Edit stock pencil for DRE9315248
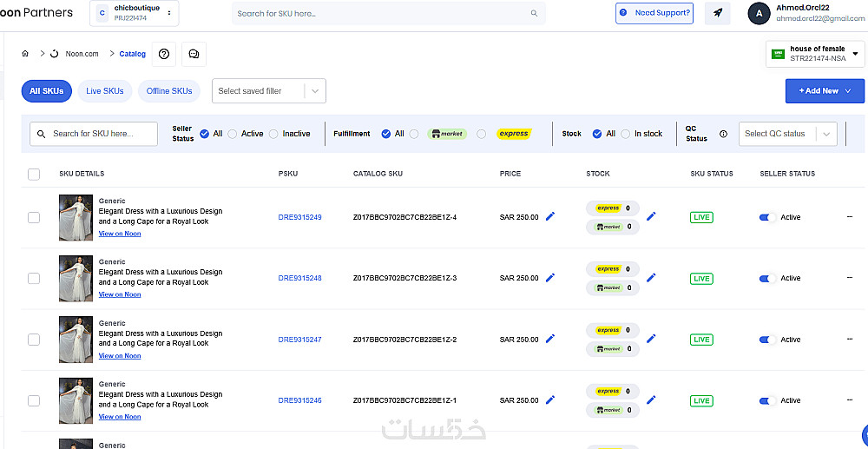This screenshot has width=868, height=449. click(x=651, y=278)
